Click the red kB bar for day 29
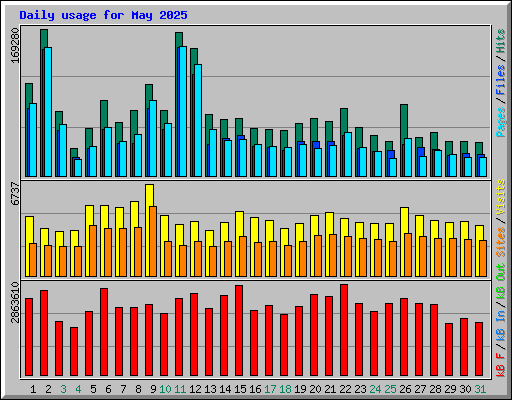 coord(449,350)
